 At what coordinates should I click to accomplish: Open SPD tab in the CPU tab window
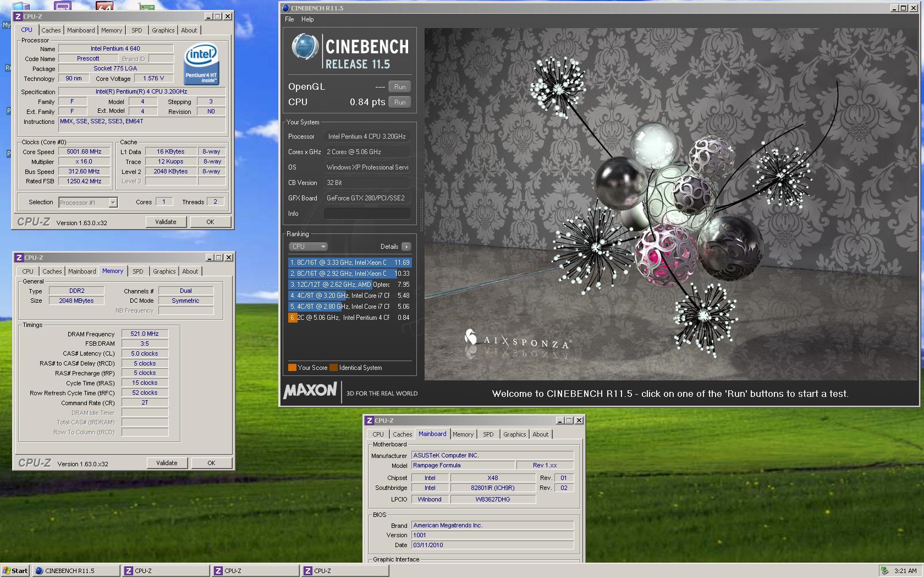[x=137, y=30]
